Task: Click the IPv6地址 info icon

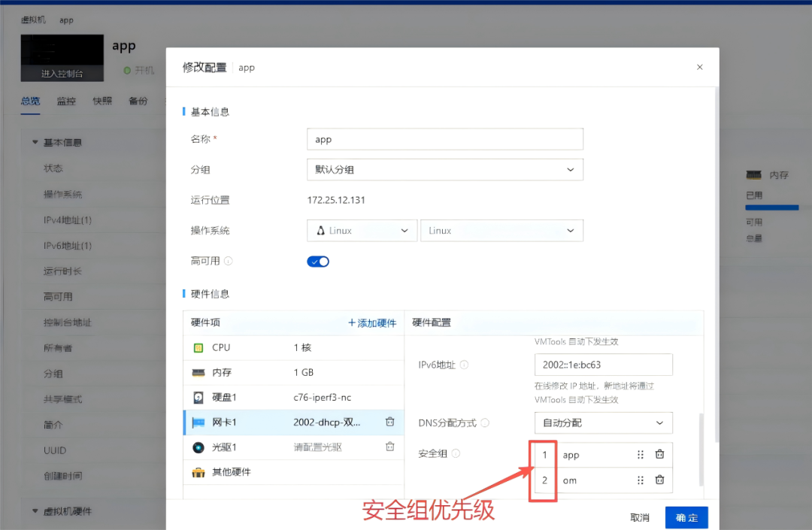Action: pyautogui.click(x=465, y=365)
